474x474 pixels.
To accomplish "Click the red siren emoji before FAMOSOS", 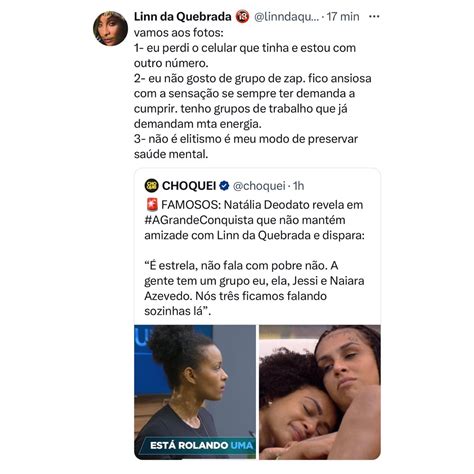I will (152, 204).
